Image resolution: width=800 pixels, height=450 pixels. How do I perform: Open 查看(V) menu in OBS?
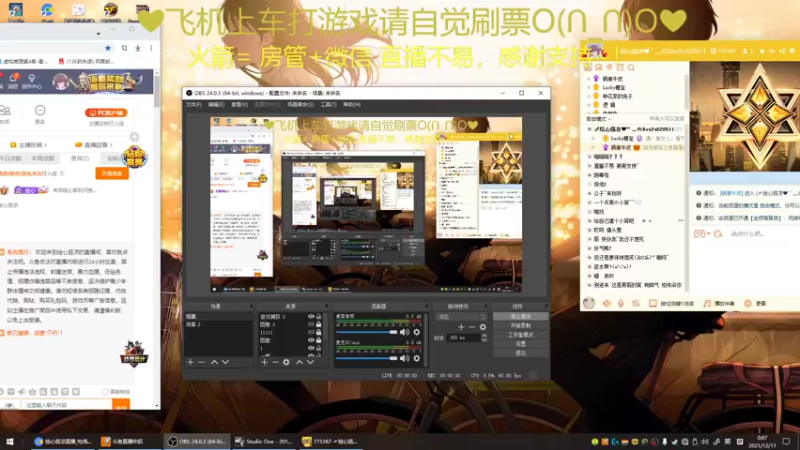point(239,105)
